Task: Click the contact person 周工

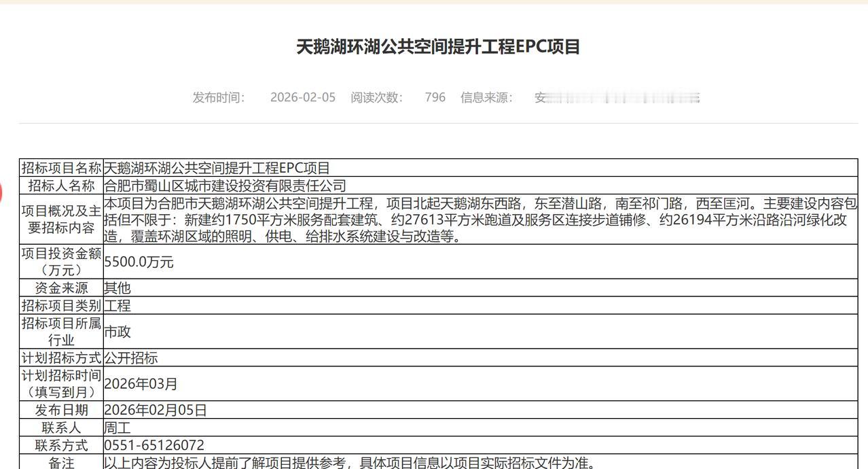Action: [117, 428]
